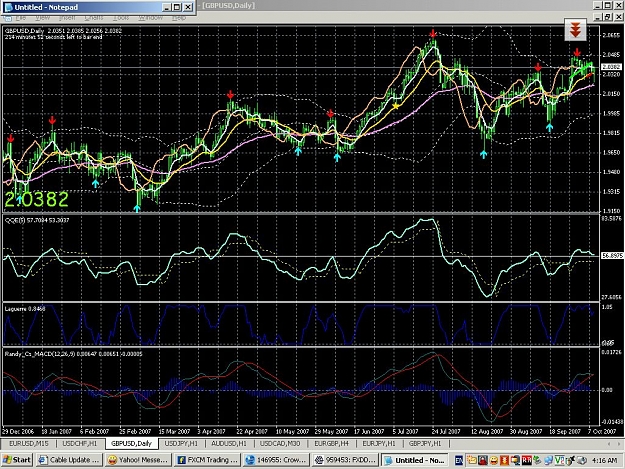
Task: Restore the GBPUSD,Daily chart child window
Action: 607,17
